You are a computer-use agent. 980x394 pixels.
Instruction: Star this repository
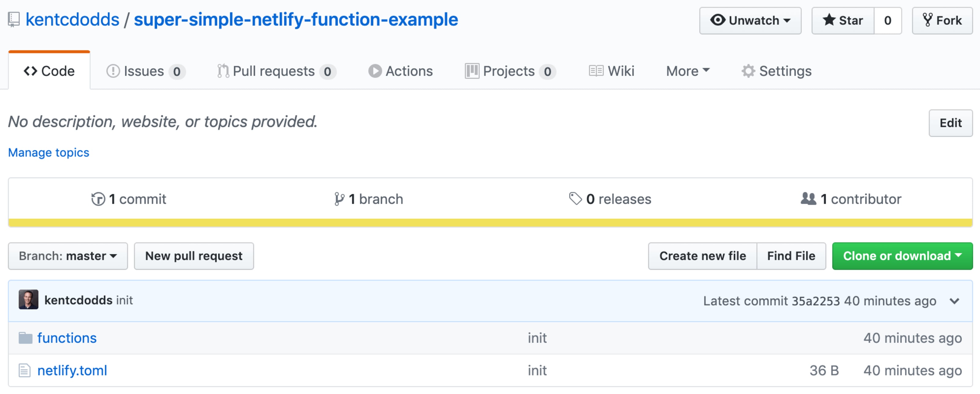(843, 21)
